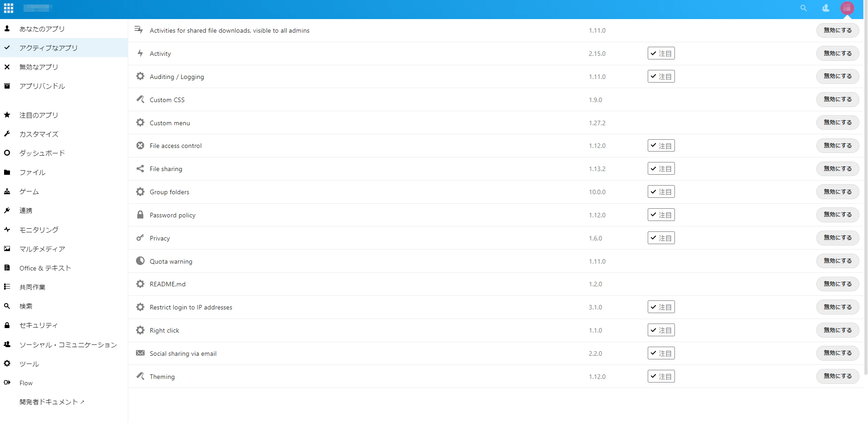Screen dimensions: 868x427
Task: Open 無効なアプリ category
Action: point(64,67)
